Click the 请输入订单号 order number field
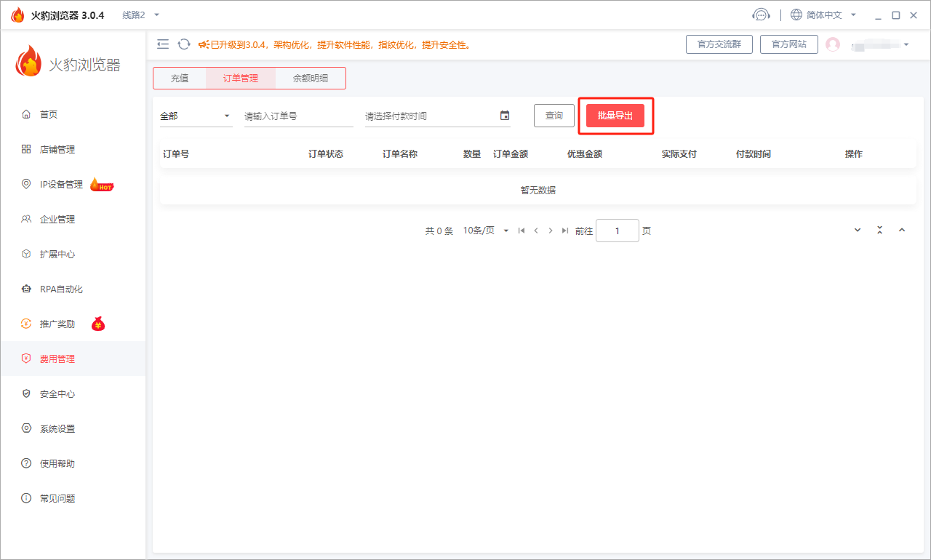 pos(298,116)
